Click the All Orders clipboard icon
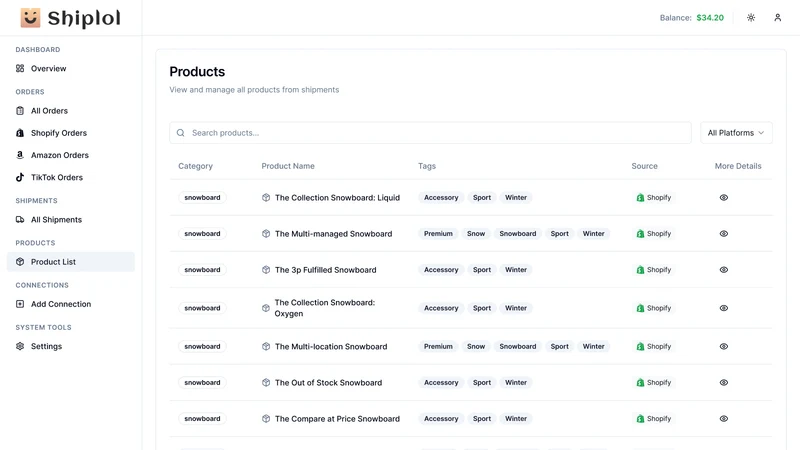 tap(20, 111)
